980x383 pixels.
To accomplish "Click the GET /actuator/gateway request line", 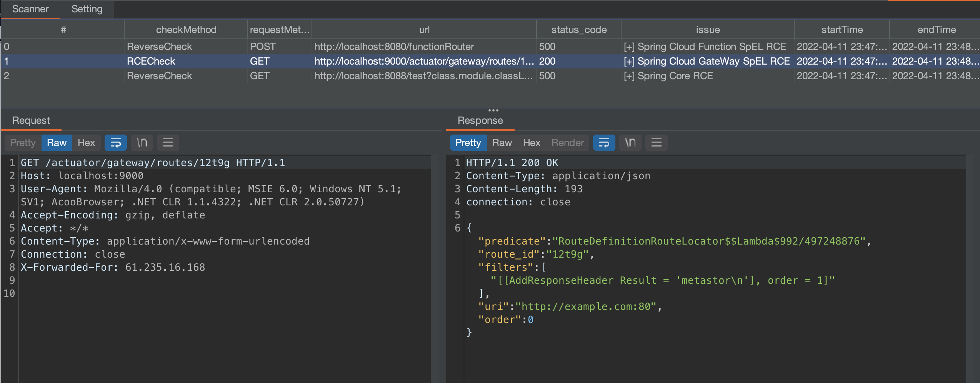I will pyautogui.click(x=153, y=163).
